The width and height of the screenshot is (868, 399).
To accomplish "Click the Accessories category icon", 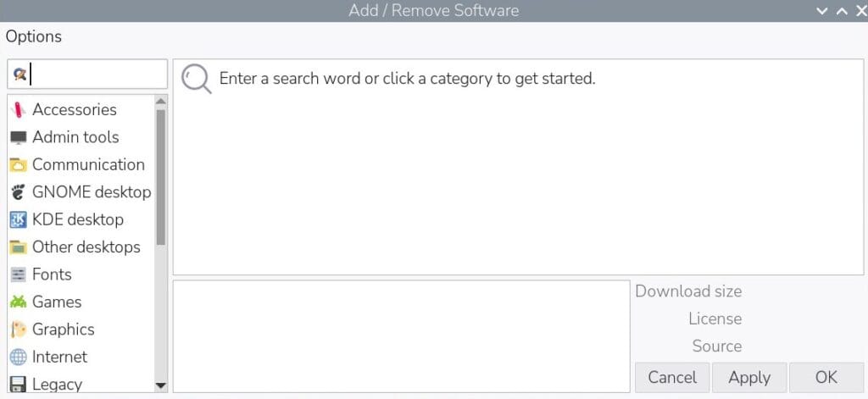I will coord(18,110).
